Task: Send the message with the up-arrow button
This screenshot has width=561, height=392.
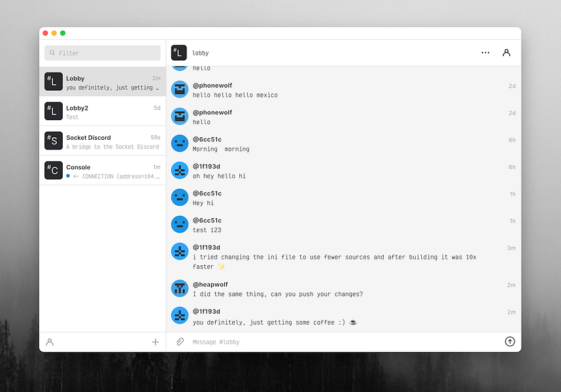Action: click(510, 342)
